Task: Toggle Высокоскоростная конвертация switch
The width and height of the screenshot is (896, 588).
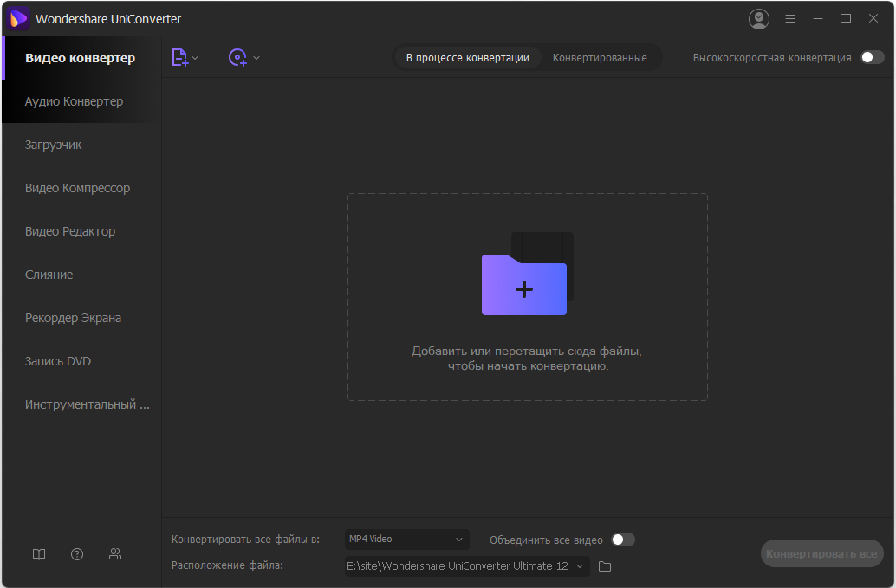Action: 873,58
